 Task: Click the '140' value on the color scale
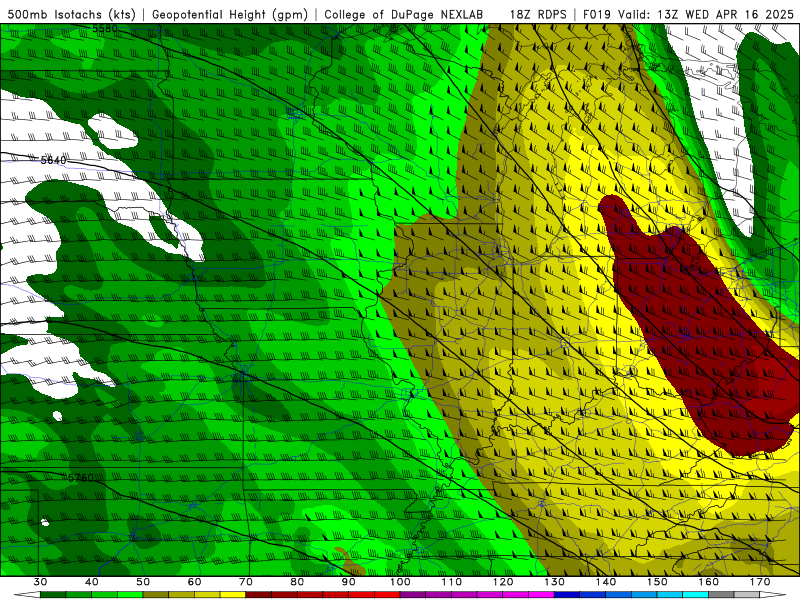coord(606,582)
